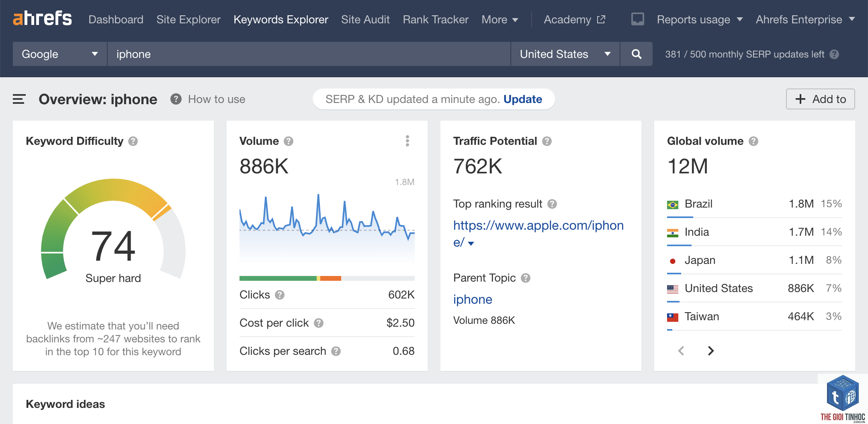Viewport: 868px width, 424px height.
Task: Click the Keyword Difficulty gauge
Action: pos(113,229)
